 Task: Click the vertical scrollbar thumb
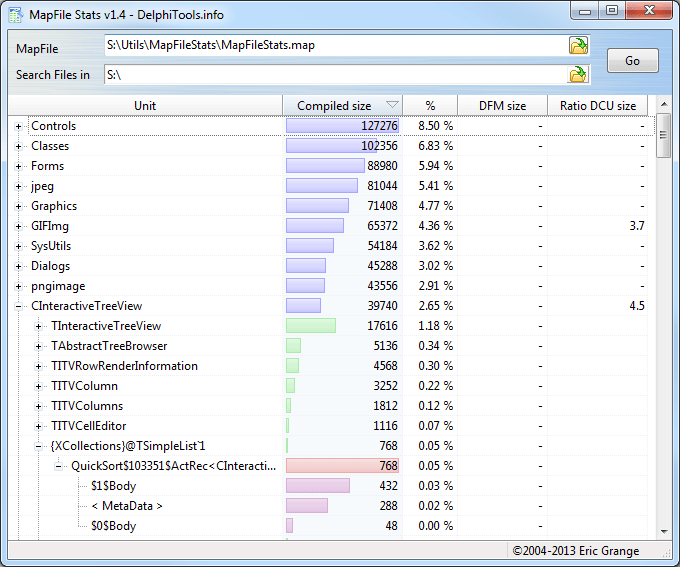tap(664, 135)
